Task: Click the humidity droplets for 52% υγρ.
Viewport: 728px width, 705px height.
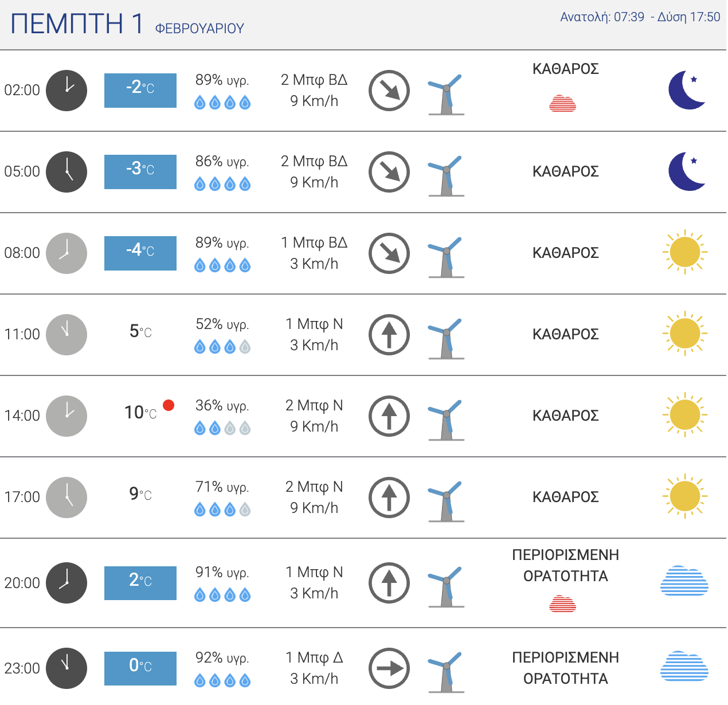Action: coord(222,347)
